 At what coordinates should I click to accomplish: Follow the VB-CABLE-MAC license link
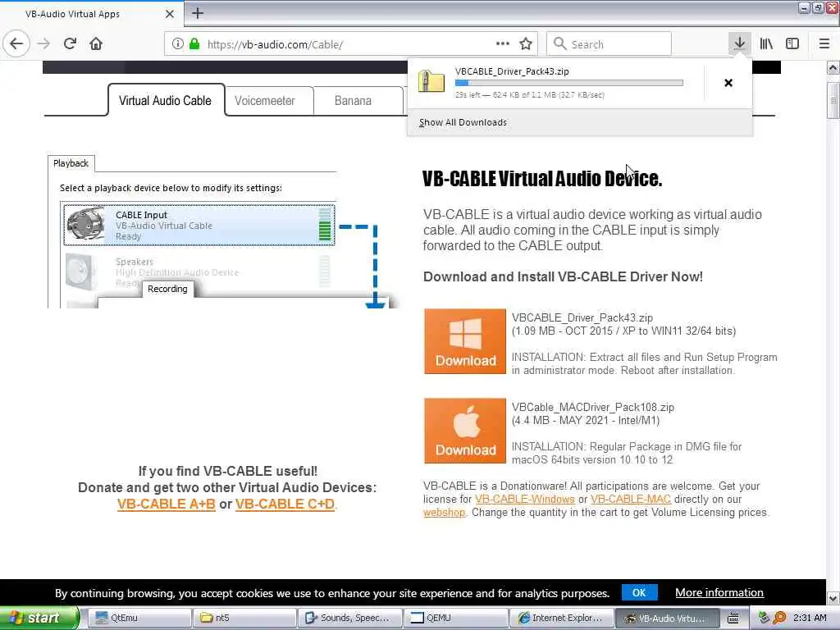[x=631, y=500]
